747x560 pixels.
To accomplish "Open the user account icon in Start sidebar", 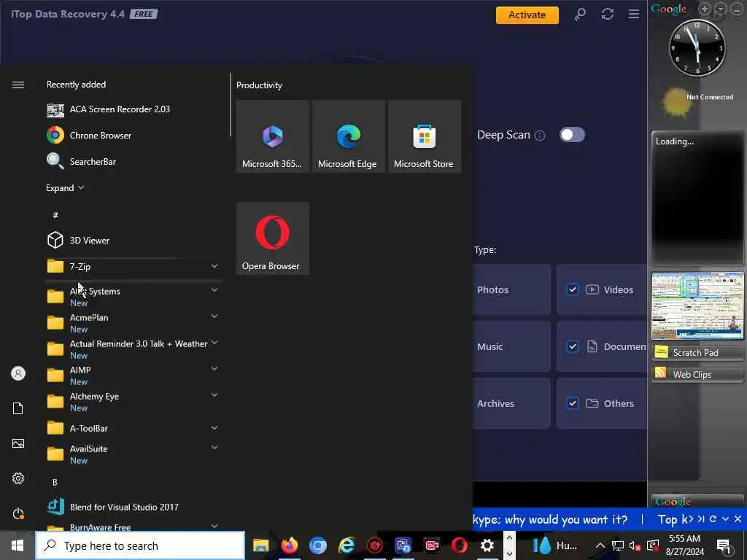I will coord(18,373).
